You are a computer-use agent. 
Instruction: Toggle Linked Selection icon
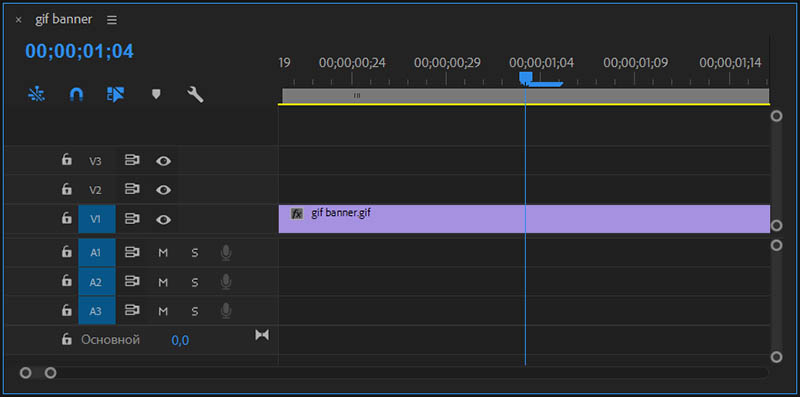tap(116, 94)
